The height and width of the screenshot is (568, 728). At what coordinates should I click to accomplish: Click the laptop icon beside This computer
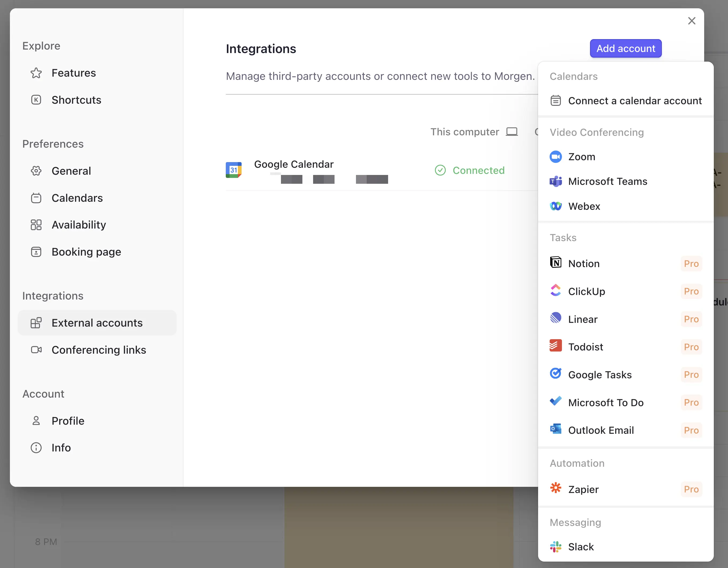[x=512, y=132]
